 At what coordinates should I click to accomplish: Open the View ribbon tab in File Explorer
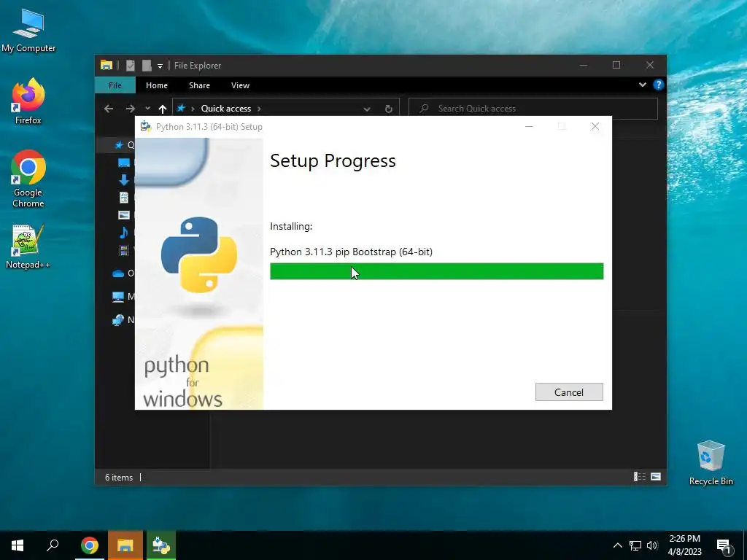(x=240, y=85)
